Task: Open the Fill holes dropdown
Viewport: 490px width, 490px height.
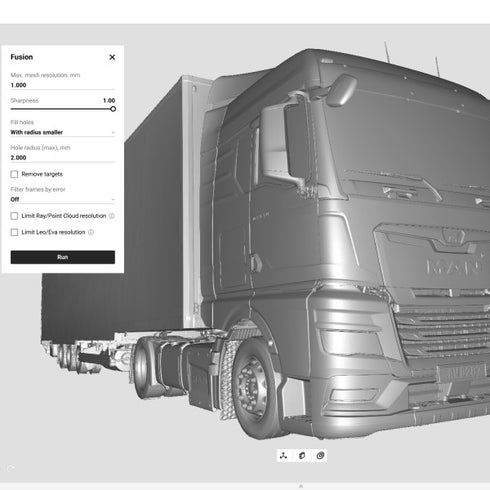Action: coord(63,132)
